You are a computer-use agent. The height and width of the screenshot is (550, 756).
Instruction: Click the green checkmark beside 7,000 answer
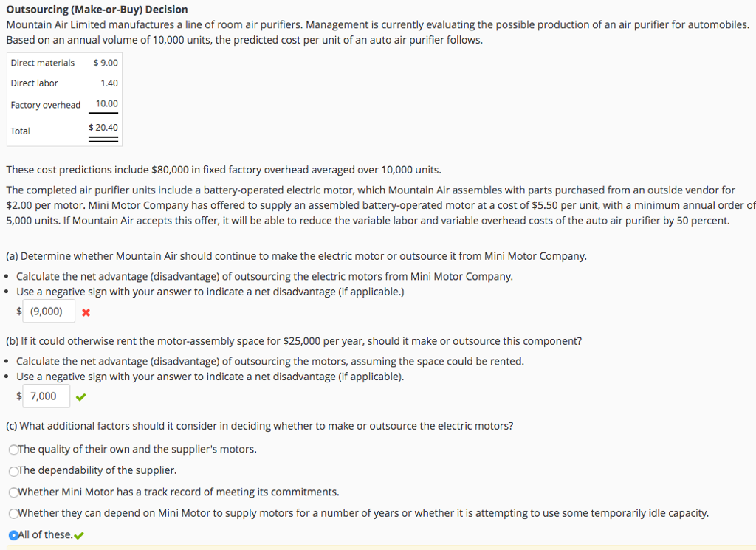pos(80,396)
